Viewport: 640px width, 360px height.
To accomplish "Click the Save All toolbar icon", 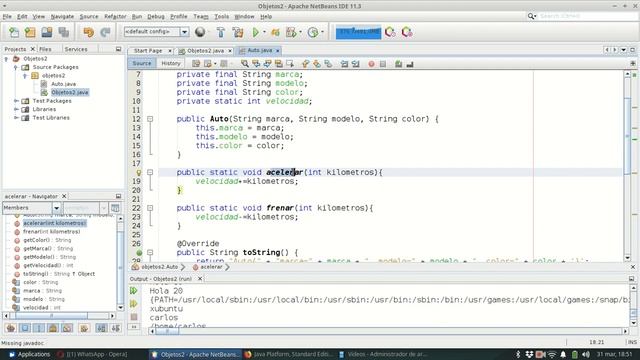I will (x=64, y=32).
